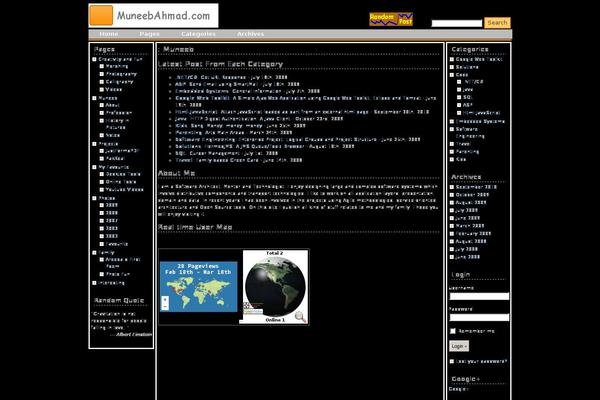600x400 pixels.
Task: Open the Photos page link
Action: coord(106,198)
